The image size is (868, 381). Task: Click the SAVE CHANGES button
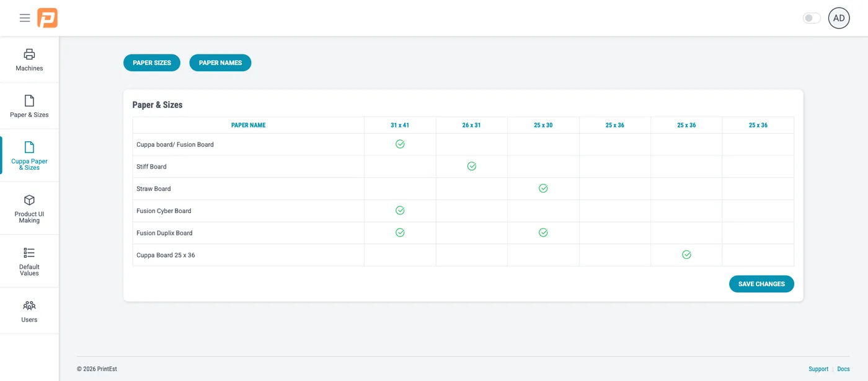[761, 284]
